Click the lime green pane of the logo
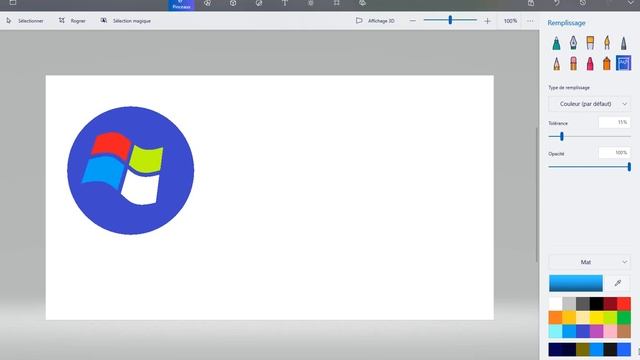The image size is (640, 360). [147, 160]
